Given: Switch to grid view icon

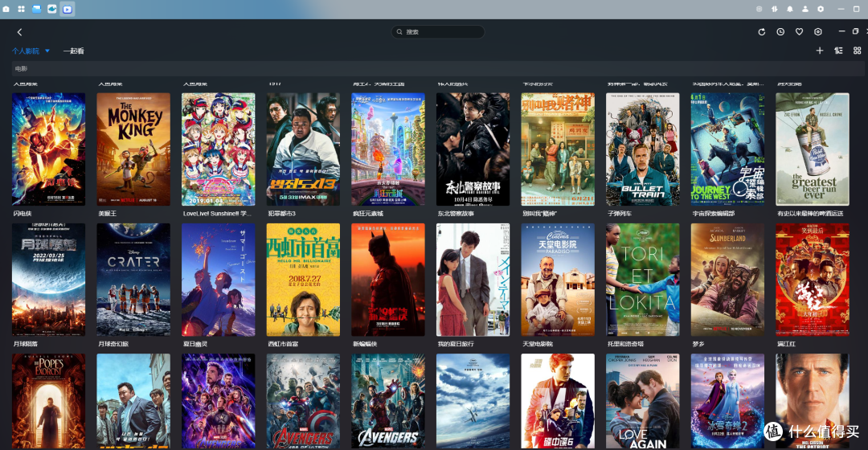Looking at the screenshot, I should 857,51.
